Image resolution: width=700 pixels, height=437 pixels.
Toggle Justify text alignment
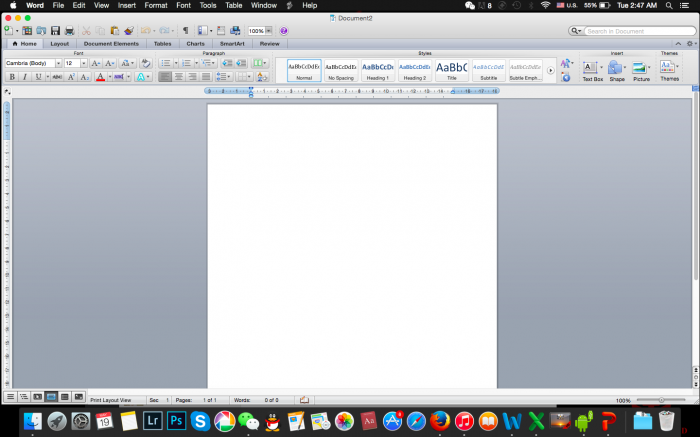tap(206, 77)
